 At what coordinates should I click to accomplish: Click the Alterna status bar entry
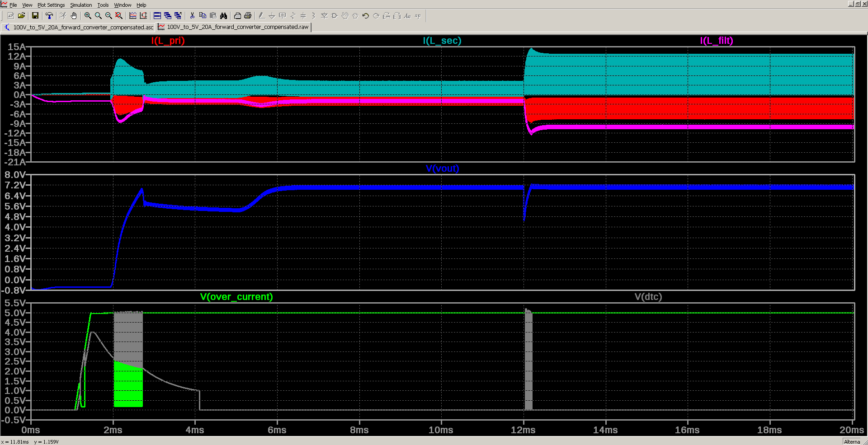[x=852, y=442]
